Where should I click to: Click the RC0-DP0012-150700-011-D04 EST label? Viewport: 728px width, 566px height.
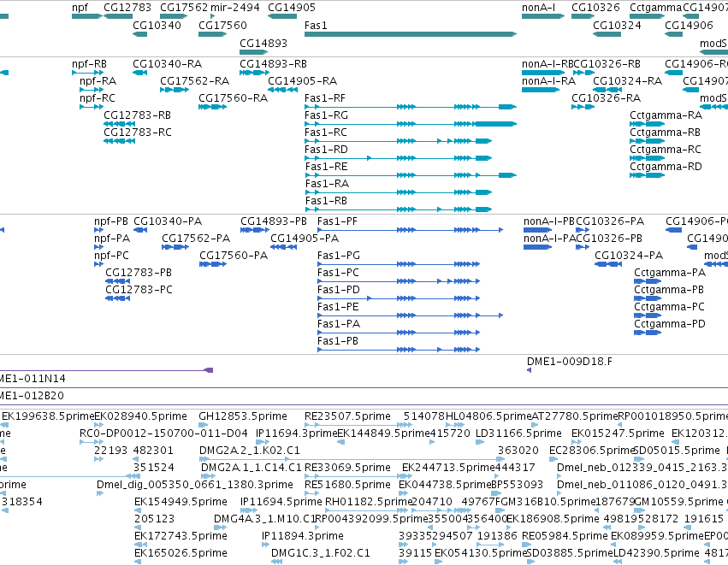tap(163, 433)
